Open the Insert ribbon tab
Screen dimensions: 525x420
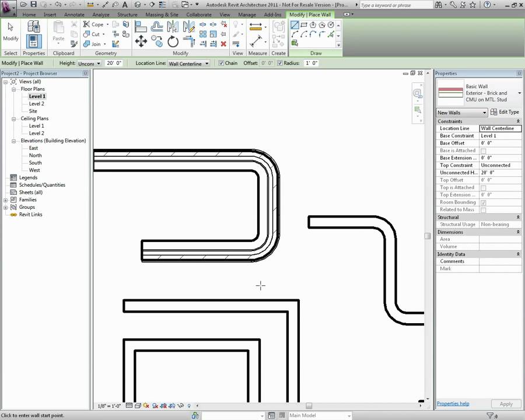(50, 15)
